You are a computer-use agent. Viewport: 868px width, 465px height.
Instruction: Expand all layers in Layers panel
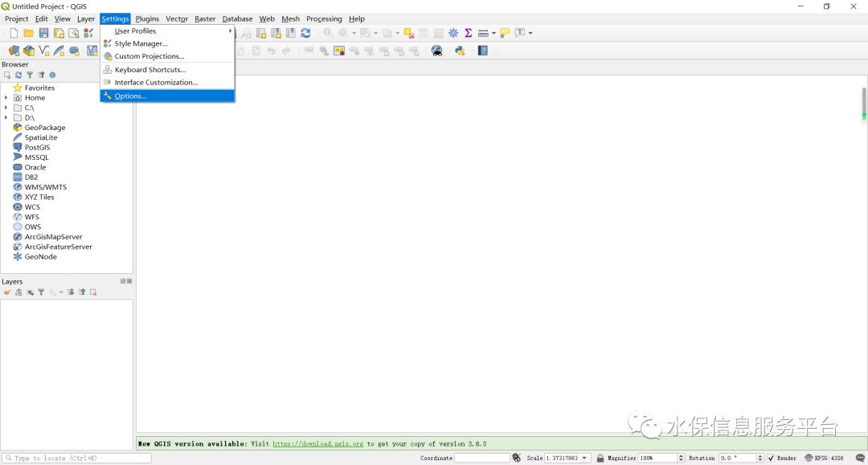(x=71, y=292)
